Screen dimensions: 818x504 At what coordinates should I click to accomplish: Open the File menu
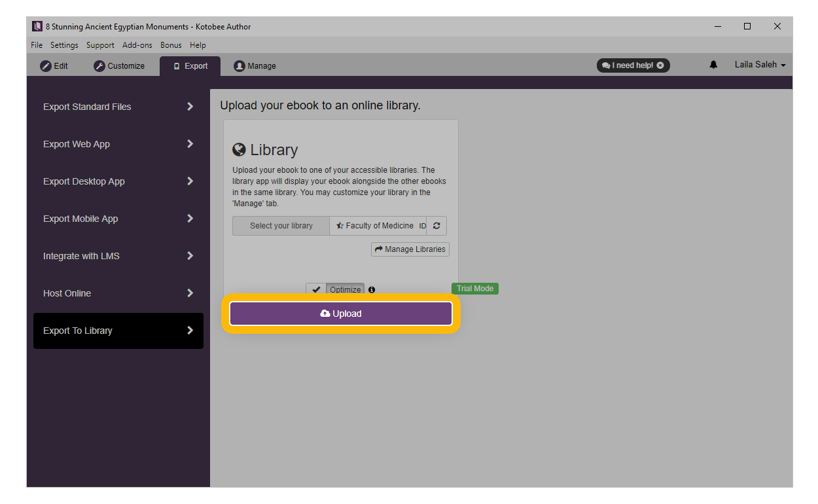pyautogui.click(x=37, y=45)
